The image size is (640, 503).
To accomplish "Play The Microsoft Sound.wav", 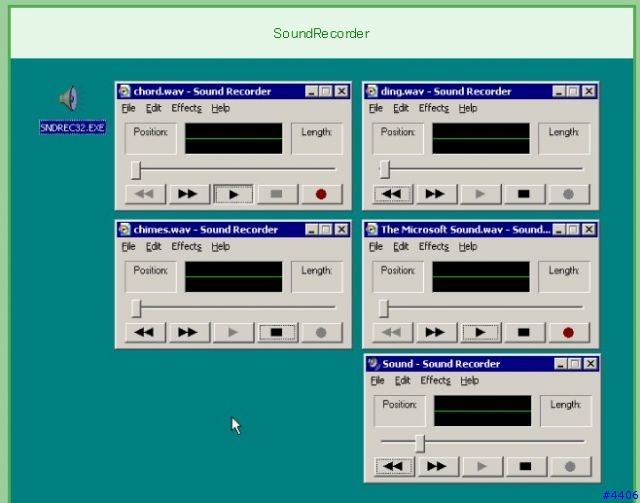I will [x=480, y=332].
